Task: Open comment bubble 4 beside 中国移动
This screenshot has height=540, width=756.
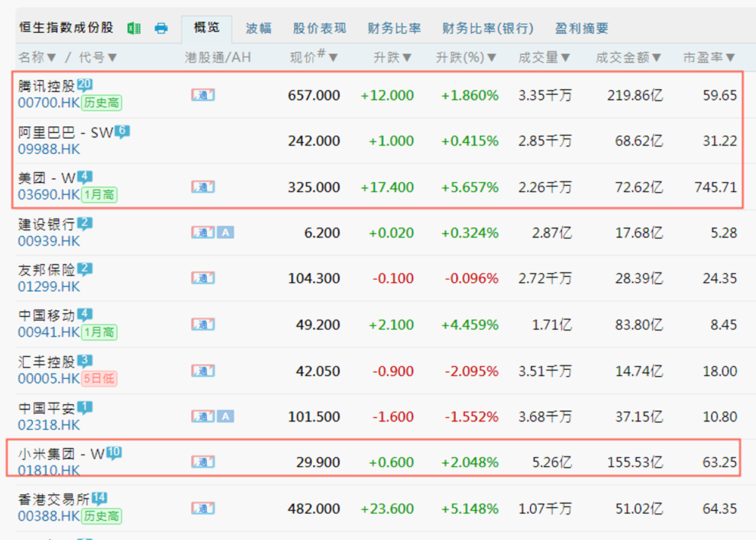Action: [x=85, y=315]
